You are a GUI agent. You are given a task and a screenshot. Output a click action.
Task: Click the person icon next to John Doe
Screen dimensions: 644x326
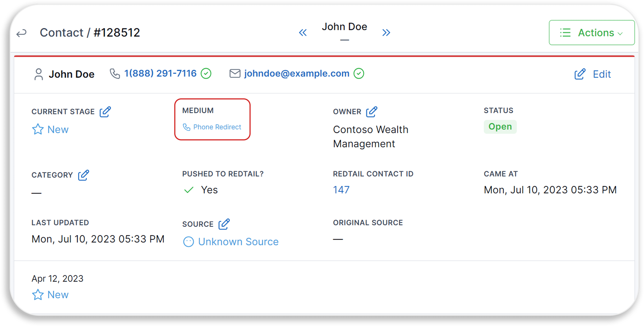click(x=39, y=74)
